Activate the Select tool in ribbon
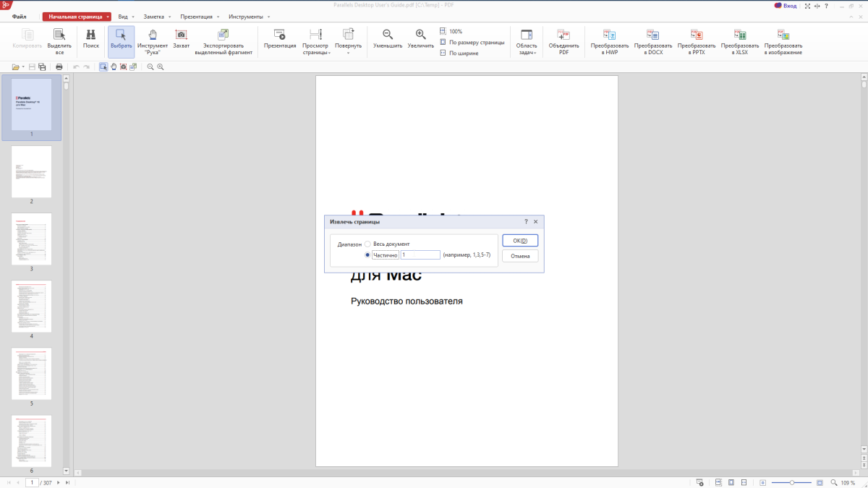Screen dimensions: 868x488 click(x=122, y=41)
